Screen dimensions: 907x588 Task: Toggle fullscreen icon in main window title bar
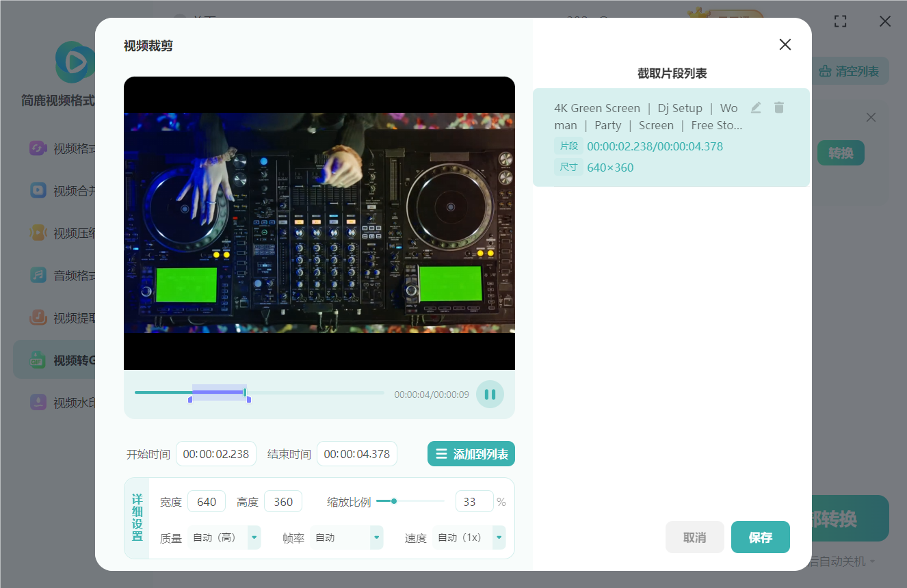841,21
